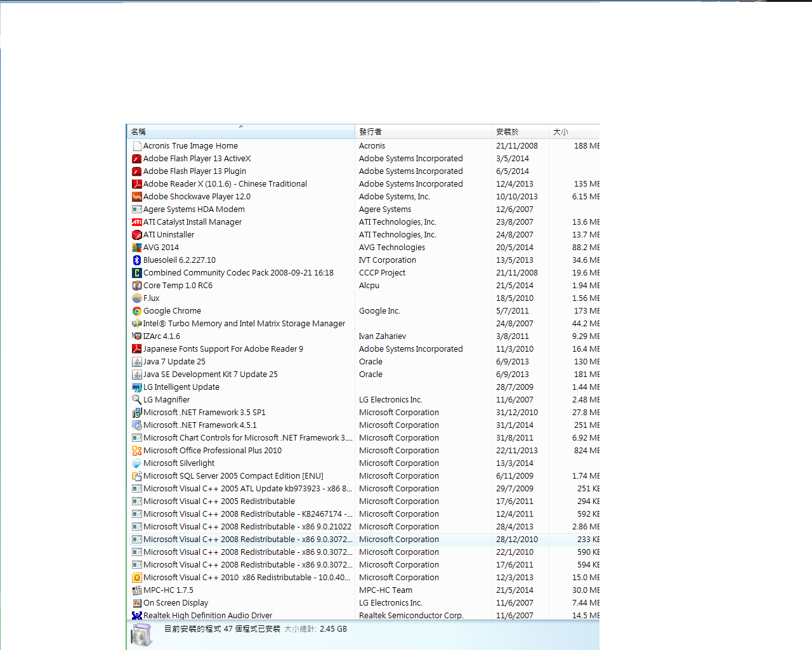This screenshot has width=812, height=650.
Task: Click publisher 'Adobe Systems, Inc.' cell
Action: click(x=395, y=197)
